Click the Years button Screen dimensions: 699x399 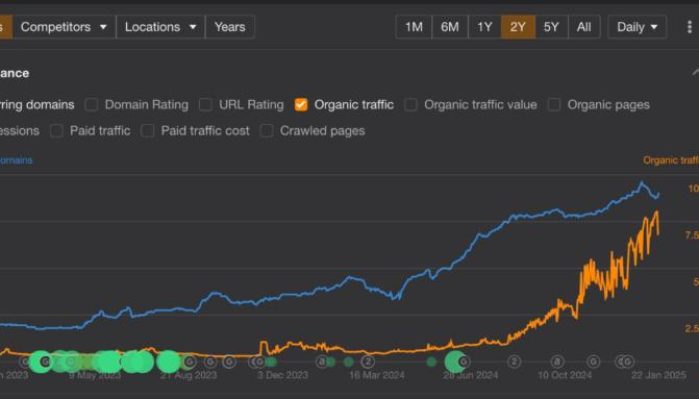(230, 27)
